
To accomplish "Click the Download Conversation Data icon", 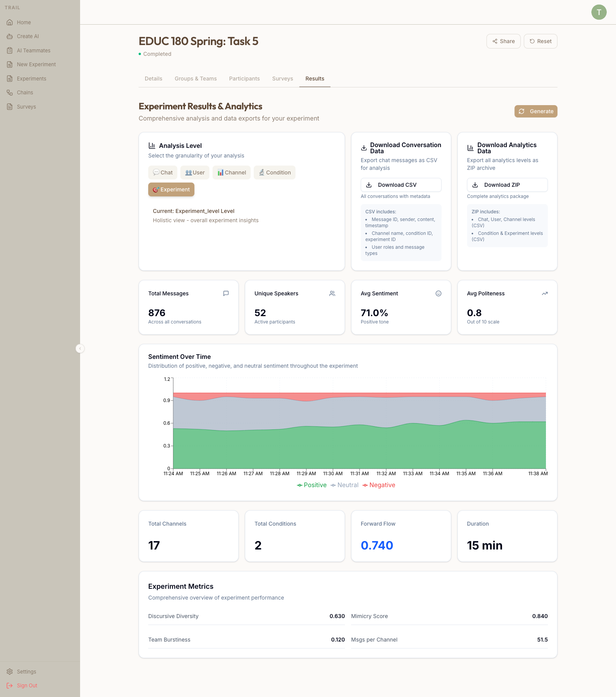I will [364, 148].
